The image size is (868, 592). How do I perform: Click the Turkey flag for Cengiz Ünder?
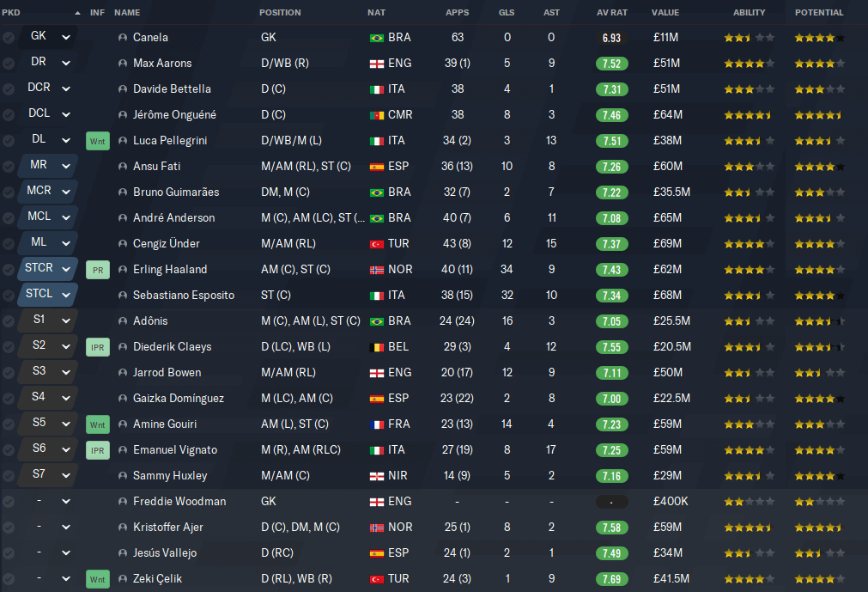tap(376, 244)
